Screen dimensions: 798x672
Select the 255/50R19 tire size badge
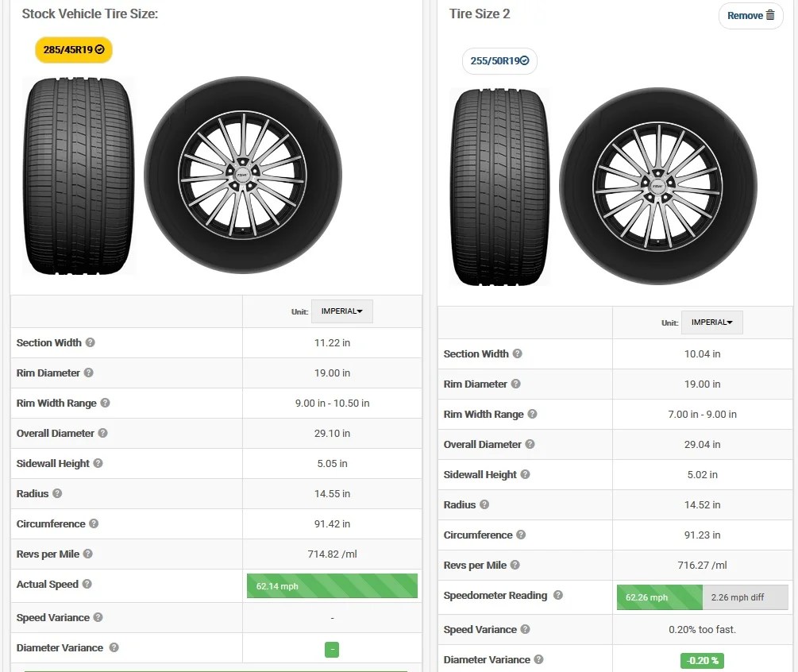coord(499,61)
